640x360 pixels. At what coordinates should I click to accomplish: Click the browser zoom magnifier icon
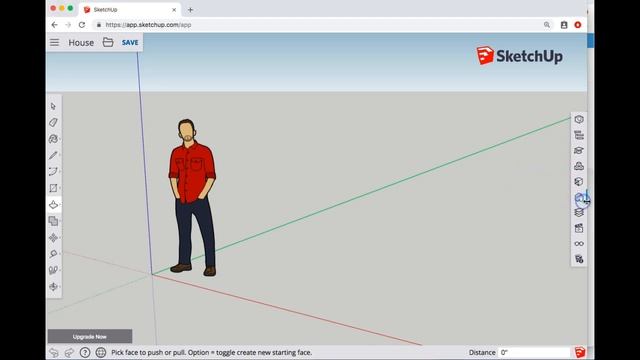coord(547,25)
